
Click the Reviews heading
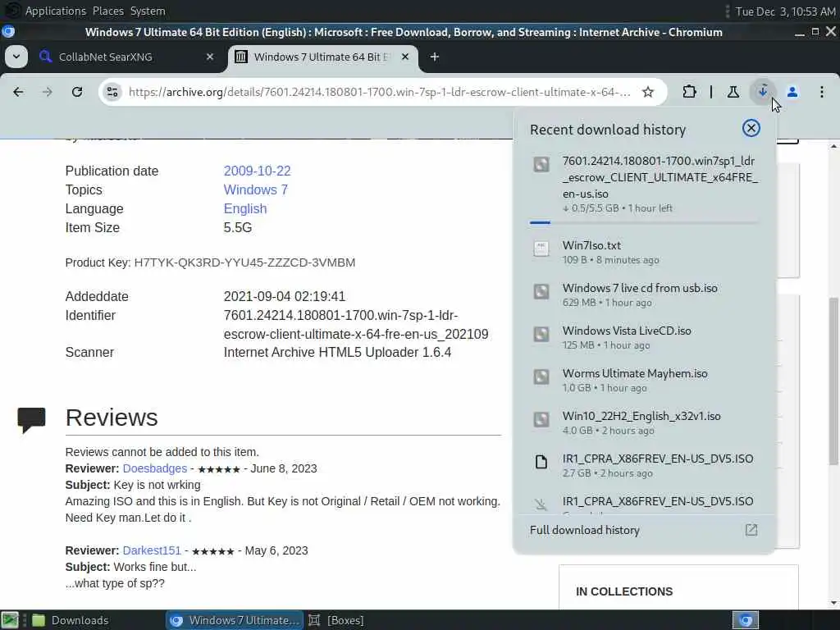tap(112, 418)
